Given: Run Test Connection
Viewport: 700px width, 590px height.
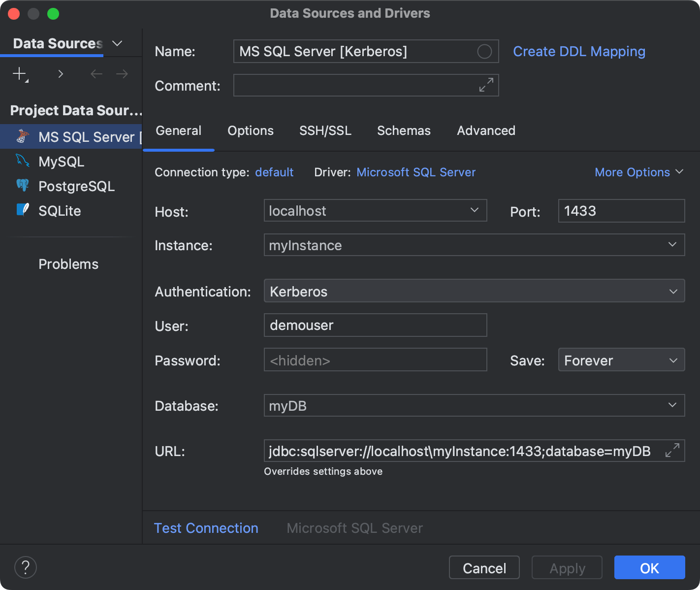Looking at the screenshot, I should point(206,527).
